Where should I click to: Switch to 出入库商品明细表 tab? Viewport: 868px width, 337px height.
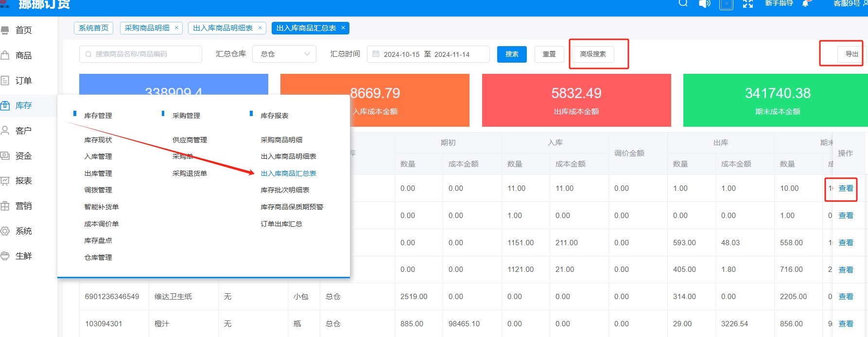223,28
